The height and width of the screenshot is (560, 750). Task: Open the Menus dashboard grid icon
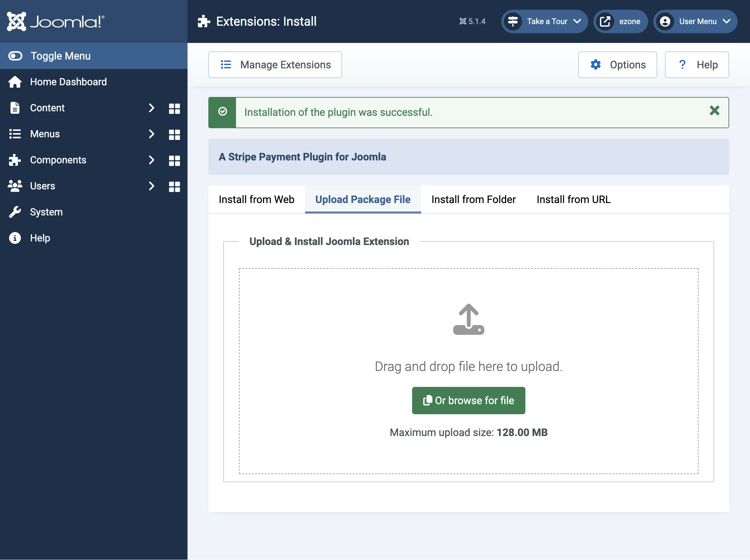click(x=174, y=134)
